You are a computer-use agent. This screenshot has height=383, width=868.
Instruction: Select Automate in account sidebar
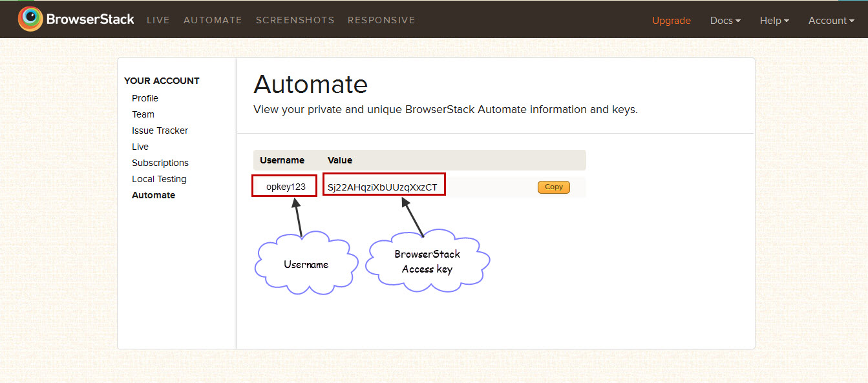coord(153,195)
